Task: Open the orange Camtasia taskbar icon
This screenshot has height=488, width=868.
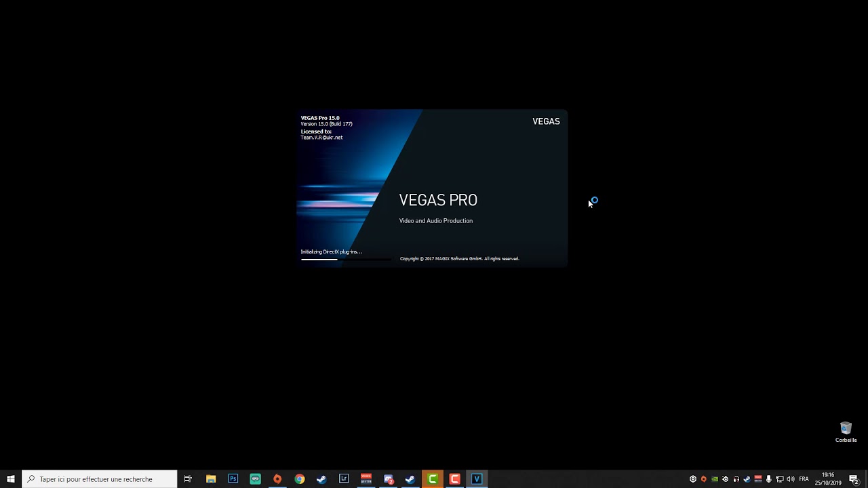Action: coord(455,479)
